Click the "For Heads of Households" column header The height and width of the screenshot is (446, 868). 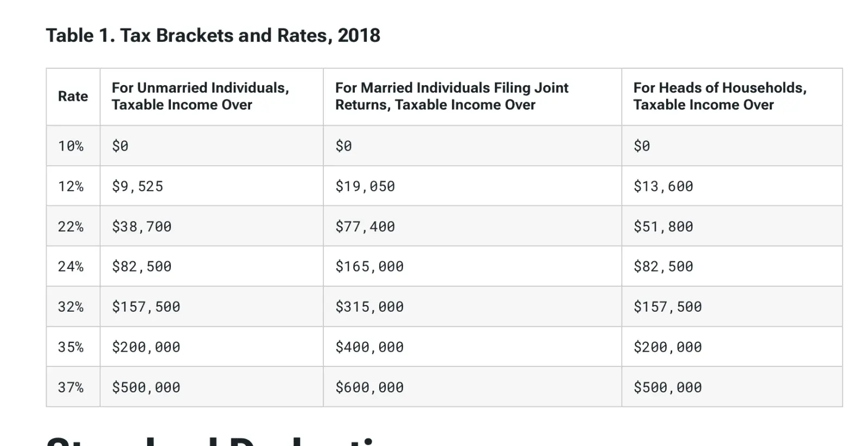(x=719, y=96)
